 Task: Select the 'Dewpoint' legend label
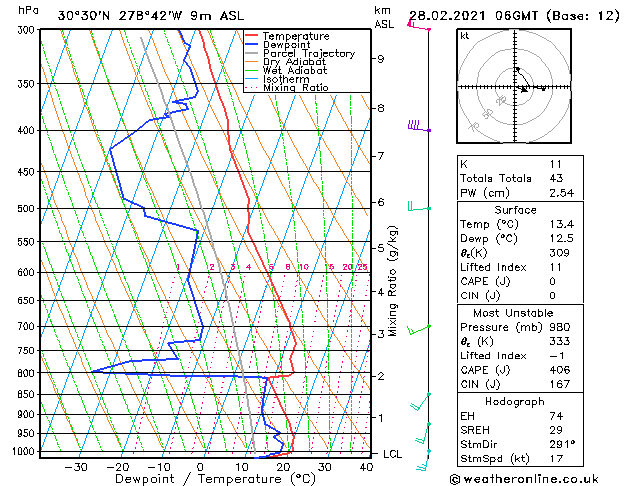[286, 45]
